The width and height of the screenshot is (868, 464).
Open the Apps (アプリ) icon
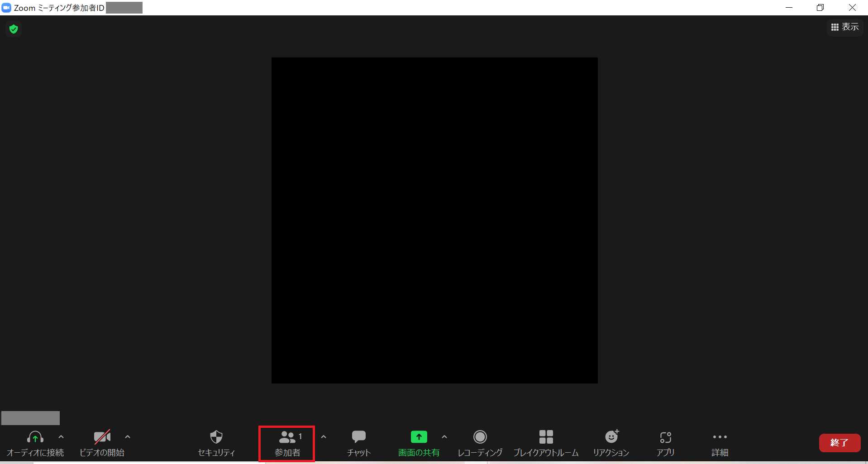point(665,443)
